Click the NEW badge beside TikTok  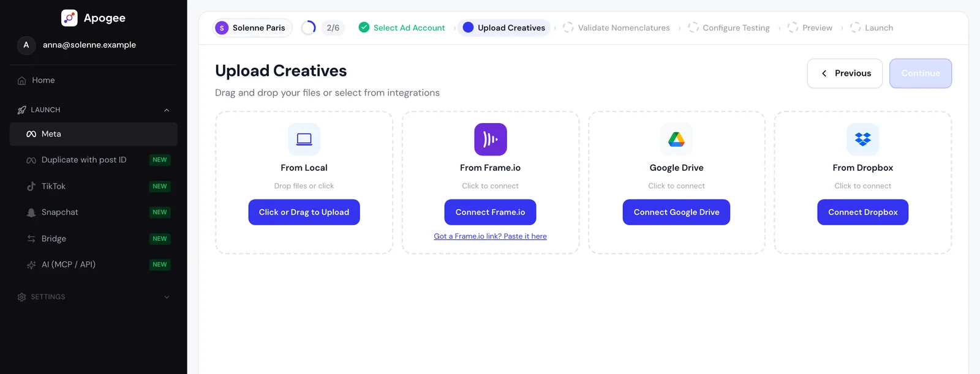tap(160, 186)
